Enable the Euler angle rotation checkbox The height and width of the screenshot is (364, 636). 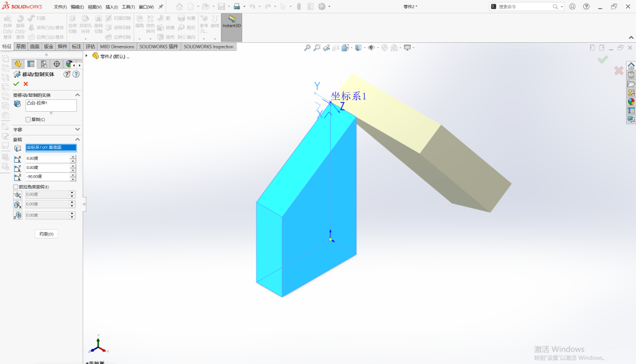[x=16, y=187]
